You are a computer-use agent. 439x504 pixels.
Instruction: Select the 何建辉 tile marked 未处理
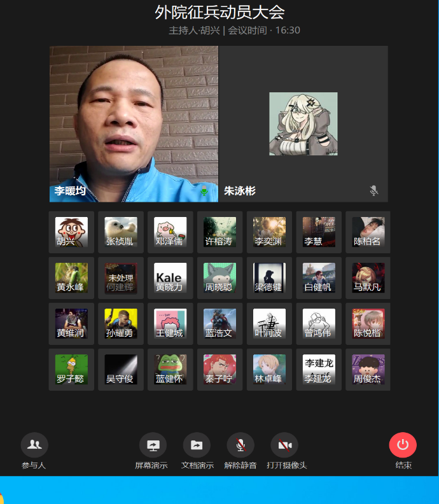coord(121,278)
